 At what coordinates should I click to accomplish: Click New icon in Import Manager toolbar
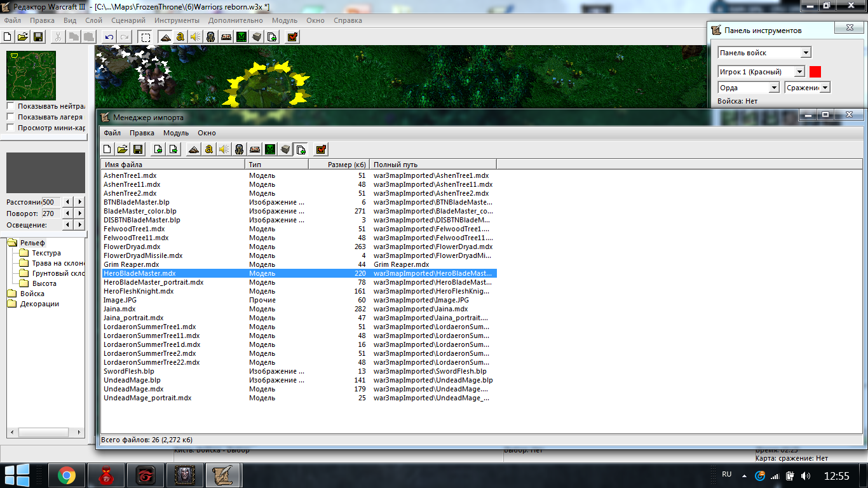tap(107, 149)
